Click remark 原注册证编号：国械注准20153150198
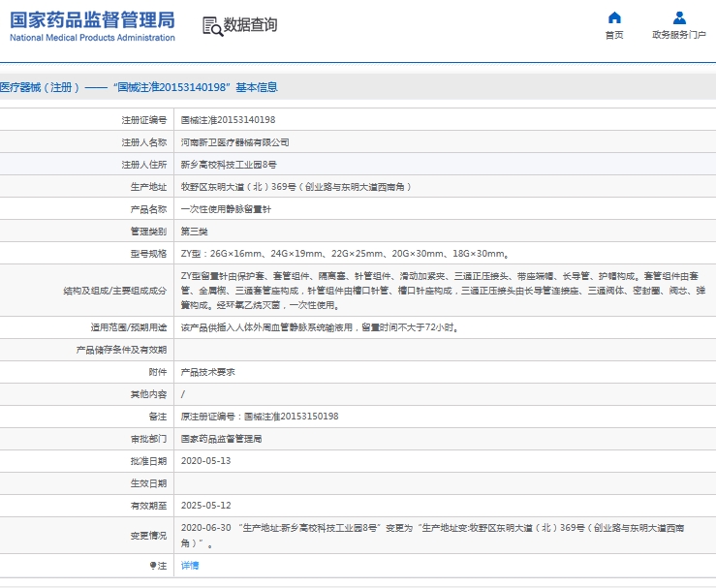The image size is (716, 588). (x=260, y=417)
